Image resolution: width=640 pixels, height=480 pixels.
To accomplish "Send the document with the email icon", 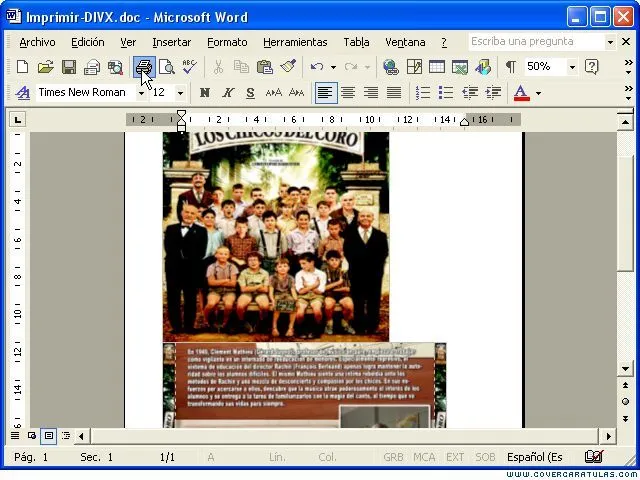I will (x=92, y=67).
